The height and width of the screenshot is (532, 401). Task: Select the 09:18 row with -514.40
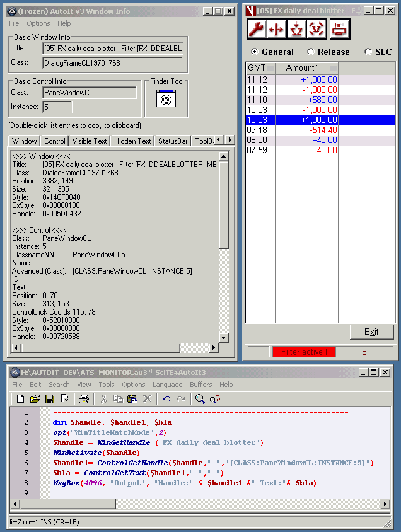click(x=320, y=130)
